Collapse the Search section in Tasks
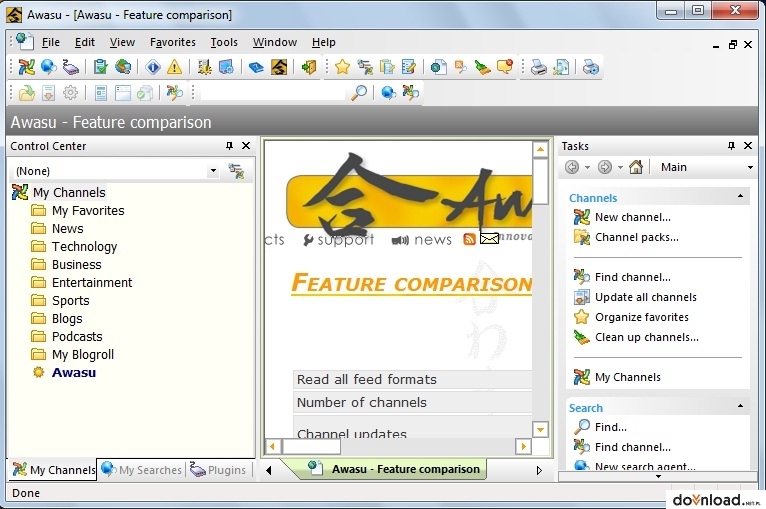 (741, 406)
